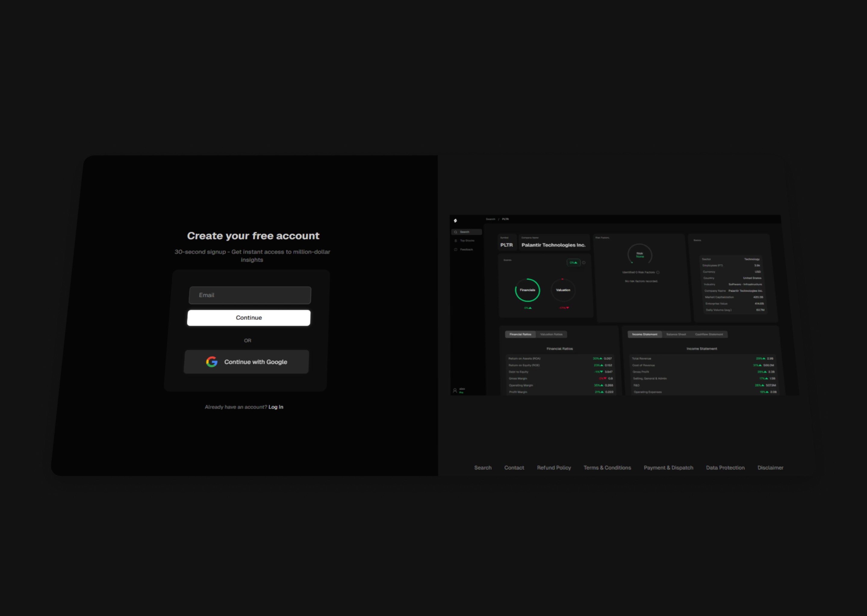
Task: Click the info icon beside the Scores percentage badge
Action: pyautogui.click(x=584, y=263)
